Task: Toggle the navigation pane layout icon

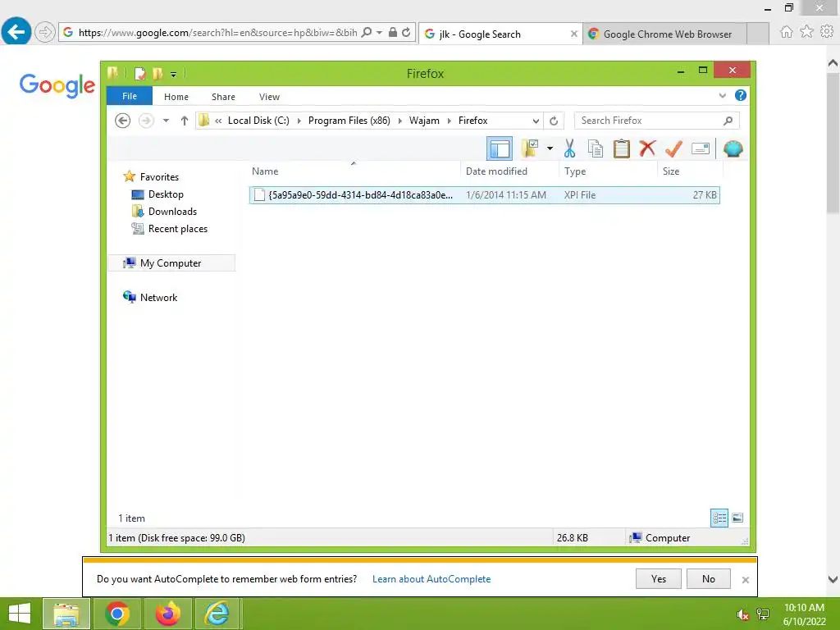Action: [x=500, y=149]
